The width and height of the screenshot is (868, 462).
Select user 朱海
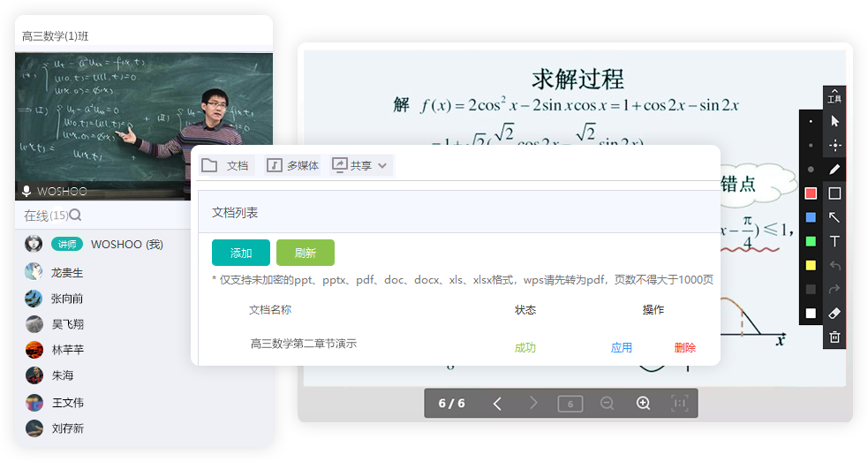point(63,375)
